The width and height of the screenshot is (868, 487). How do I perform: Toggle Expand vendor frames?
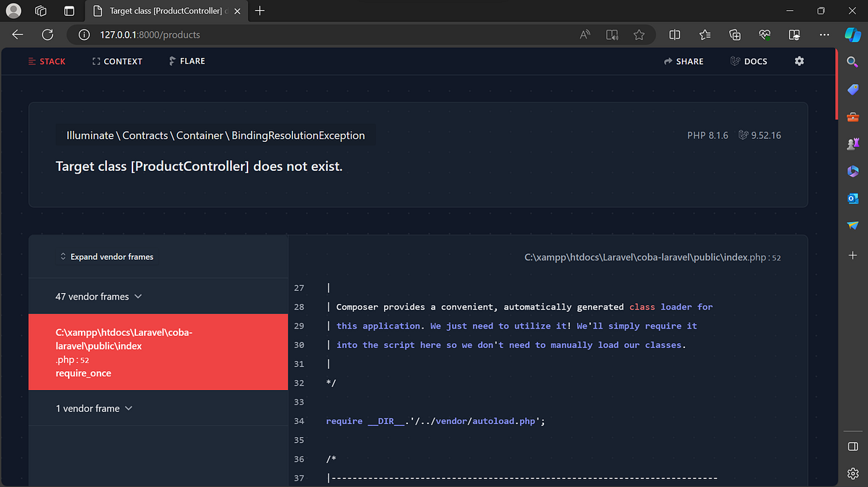pos(106,256)
